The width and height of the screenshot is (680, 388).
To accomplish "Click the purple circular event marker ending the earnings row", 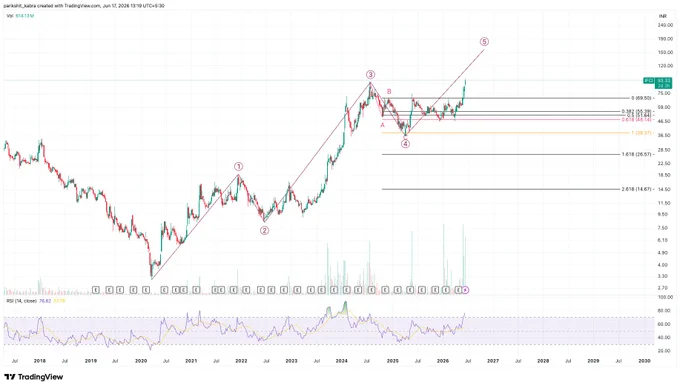I will pos(465,290).
